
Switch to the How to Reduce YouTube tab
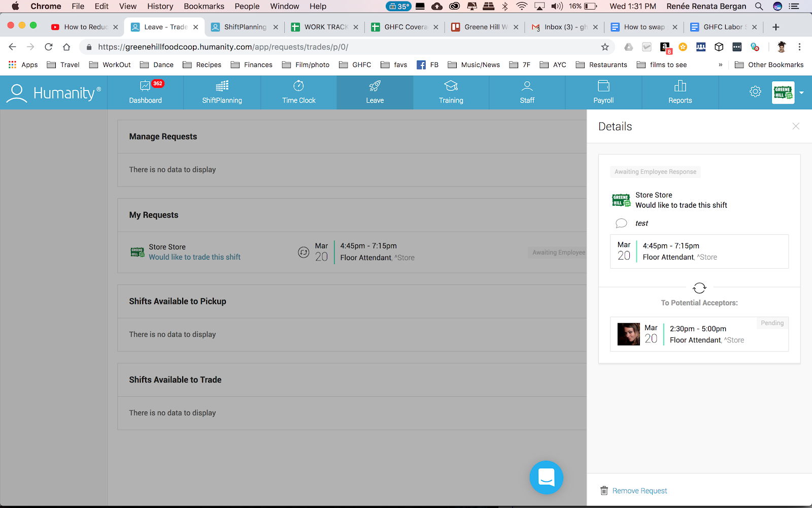[x=85, y=27]
